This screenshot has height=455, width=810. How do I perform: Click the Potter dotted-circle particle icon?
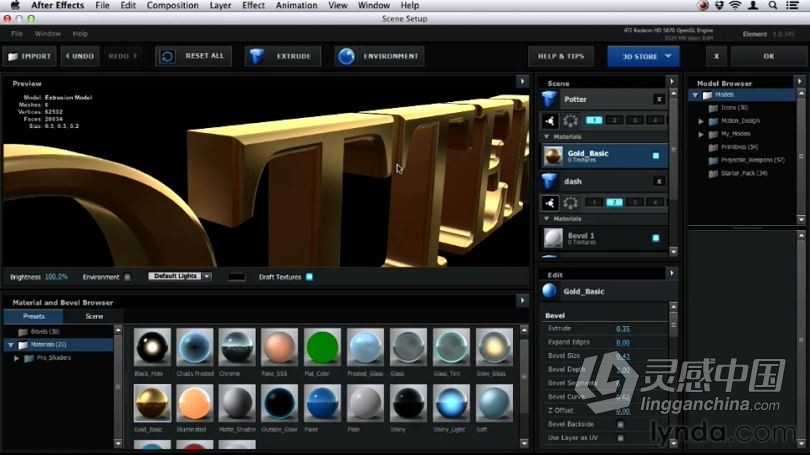point(570,121)
